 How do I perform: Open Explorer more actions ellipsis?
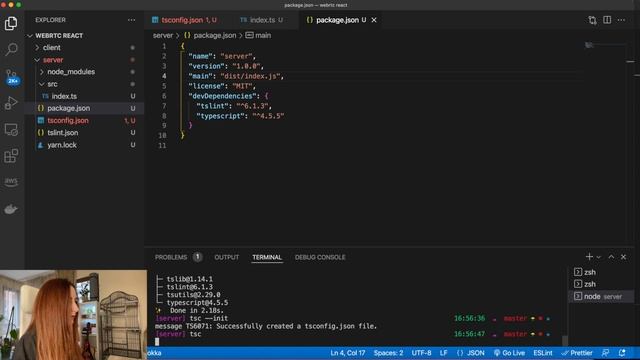131,20
